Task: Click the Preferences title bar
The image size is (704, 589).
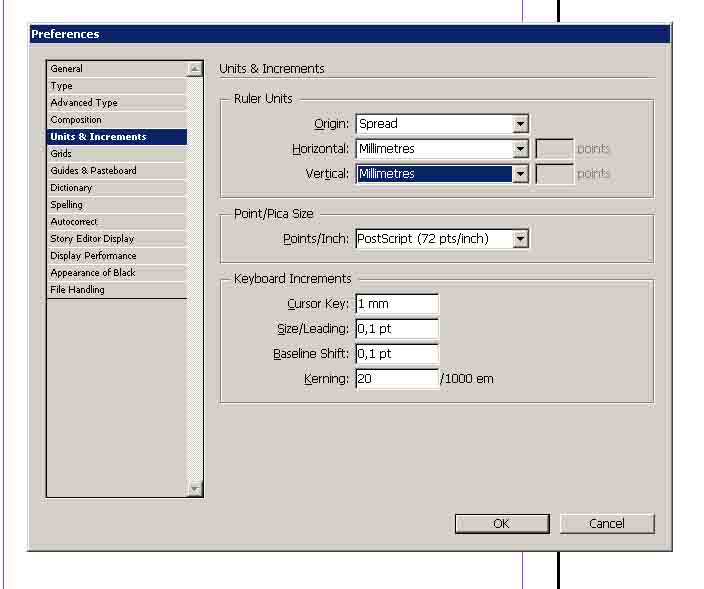Action: [350, 34]
